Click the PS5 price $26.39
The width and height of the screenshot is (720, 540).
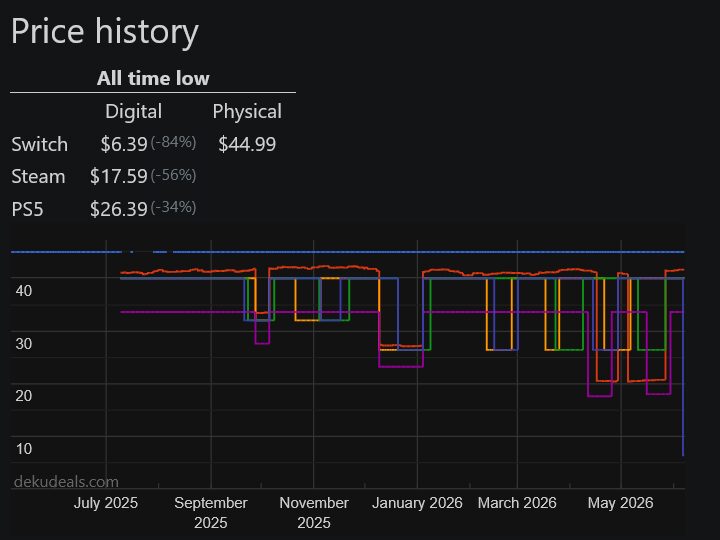pos(118,209)
